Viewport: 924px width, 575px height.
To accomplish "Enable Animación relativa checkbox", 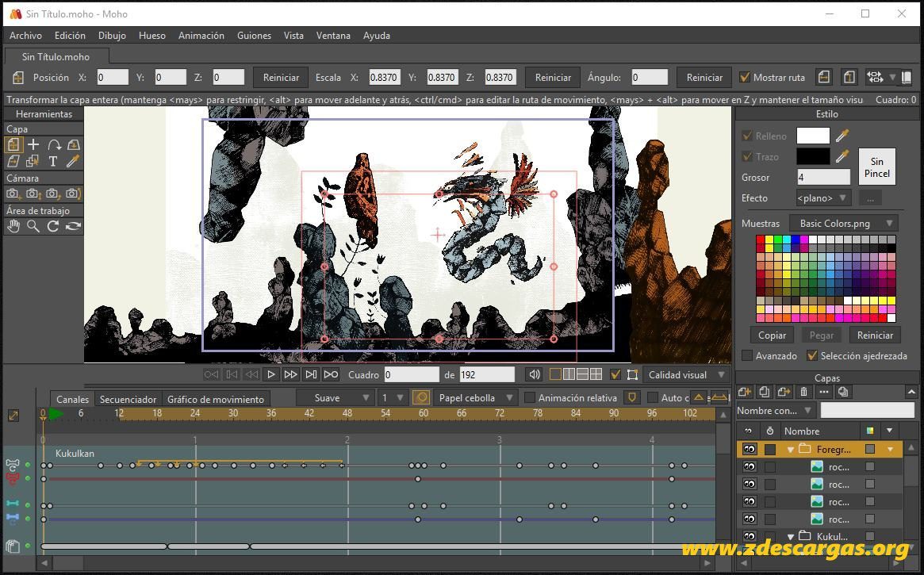I will [530, 398].
